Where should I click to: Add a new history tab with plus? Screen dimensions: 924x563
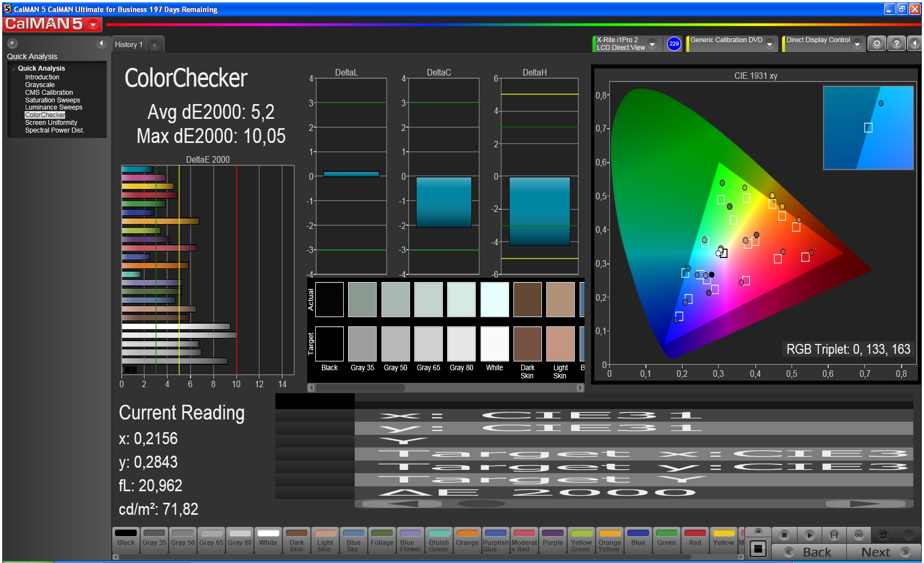(x=154, y=45)
